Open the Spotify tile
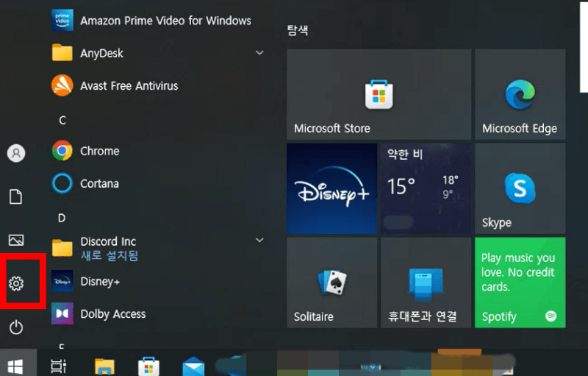Image resolution: width=588 pixels, height=376 pixels. [x=520, y=283]
